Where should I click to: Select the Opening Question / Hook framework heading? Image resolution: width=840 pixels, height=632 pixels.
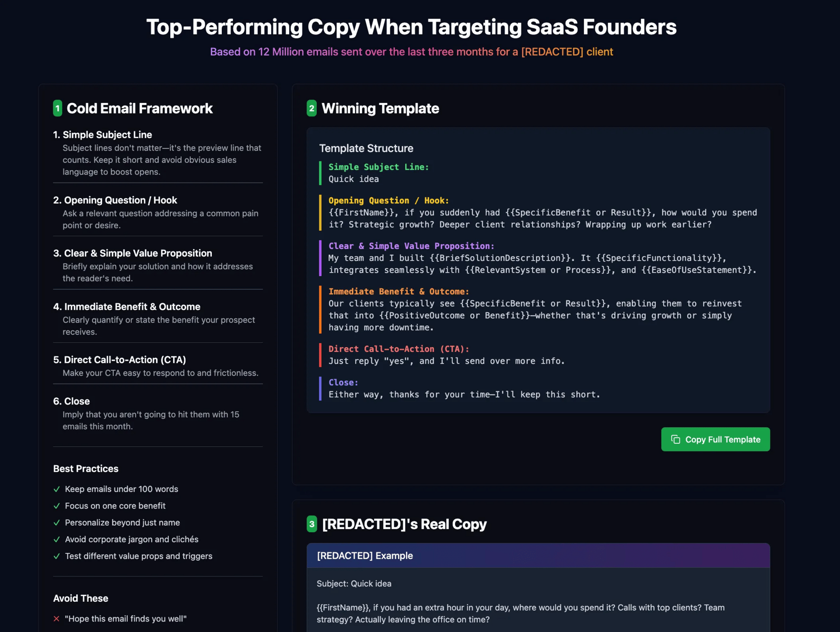coord(115,200)
